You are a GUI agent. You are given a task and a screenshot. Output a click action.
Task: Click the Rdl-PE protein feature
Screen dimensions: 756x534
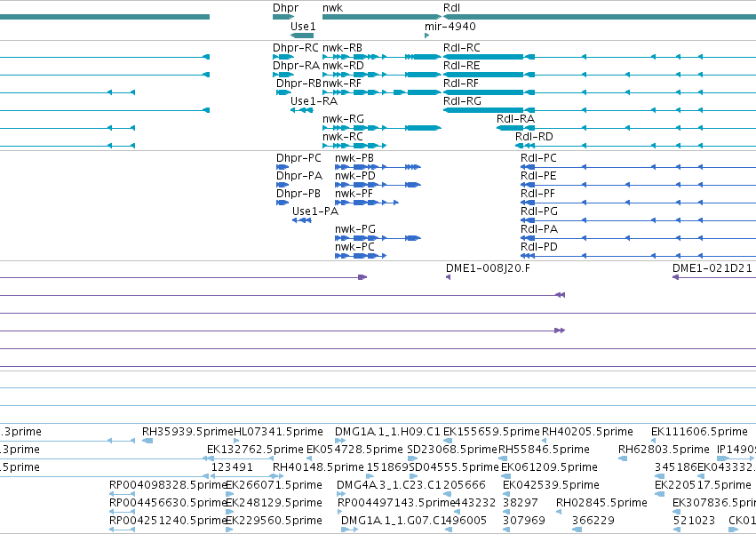(x=639, y=185)
